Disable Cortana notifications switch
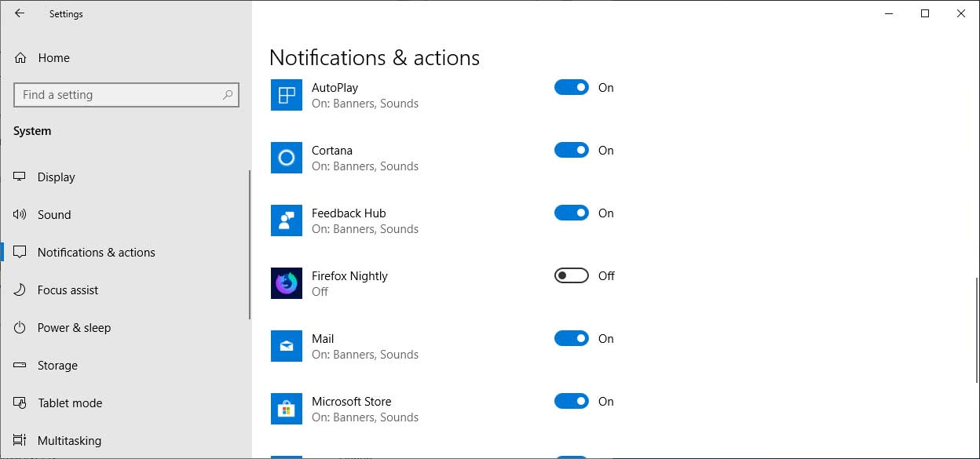This screenshot has width=980, height=459. [x=572, y=150]
